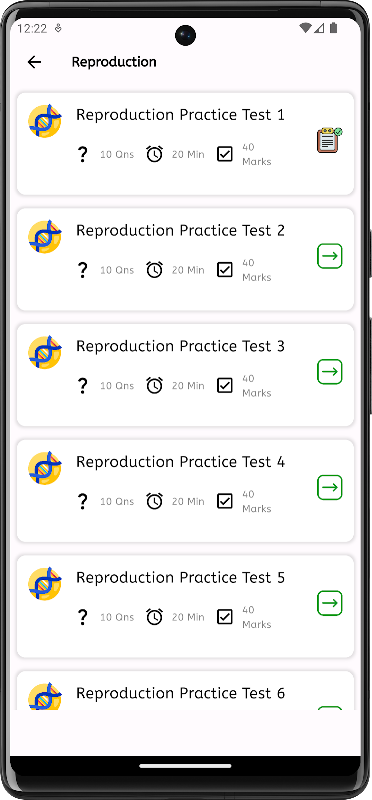Tap the question mark icon in Test 2
The height and width of the screenshot is (800, 372).
[82, 270]
